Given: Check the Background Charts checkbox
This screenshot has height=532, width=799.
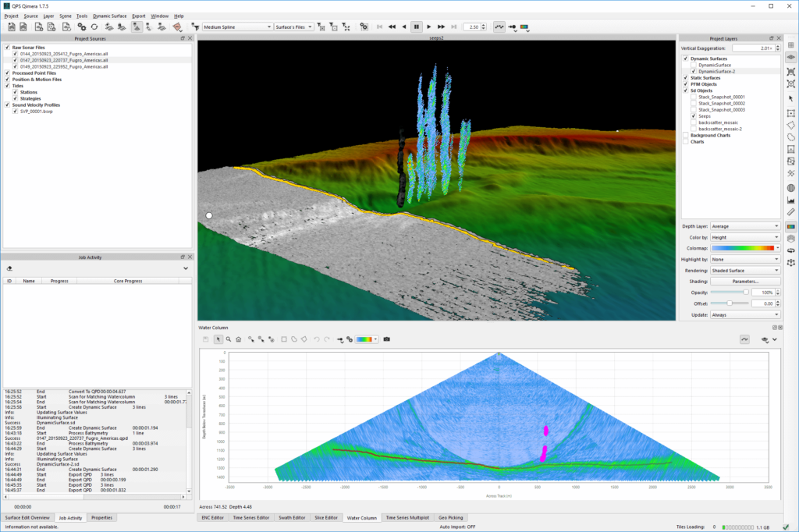Looking at the screenshot, I should [x=685, y=135].
